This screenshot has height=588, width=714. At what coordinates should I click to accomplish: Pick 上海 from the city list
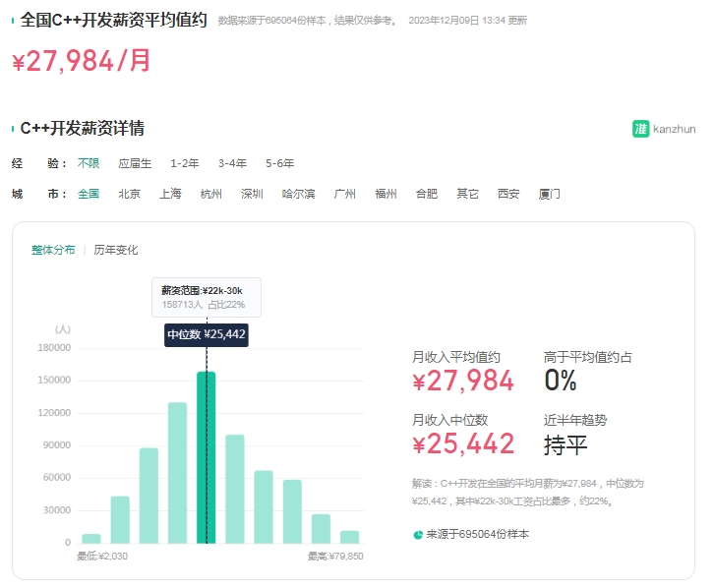point(170,194)
